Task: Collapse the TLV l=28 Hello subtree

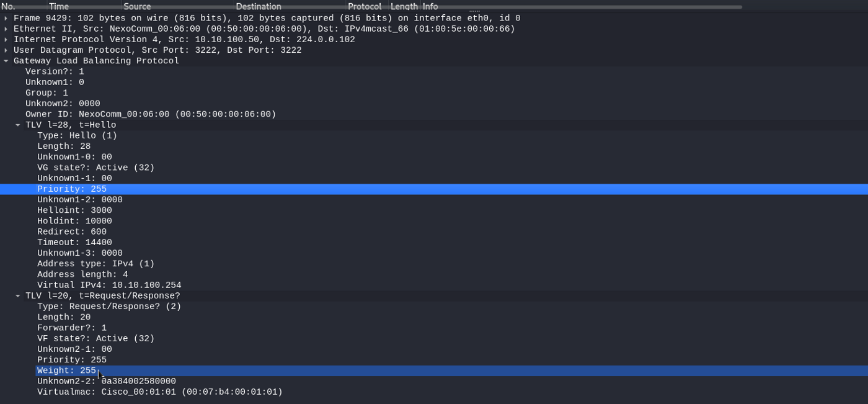Action: [x=18, y=125]
